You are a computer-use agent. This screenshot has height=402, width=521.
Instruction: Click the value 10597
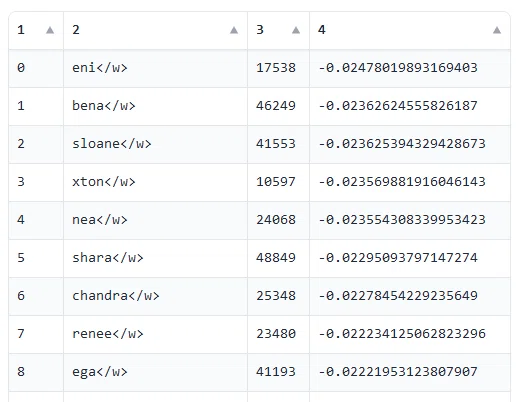pos(276,182)
